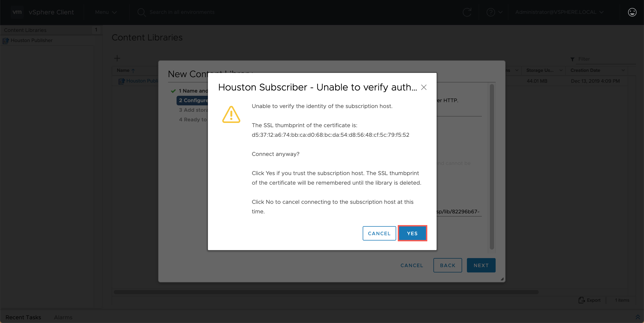The width and height of the screenshot is (644, 323).
Task: Click the SSL thumbprint value text
Action: [x=331, y=135]
